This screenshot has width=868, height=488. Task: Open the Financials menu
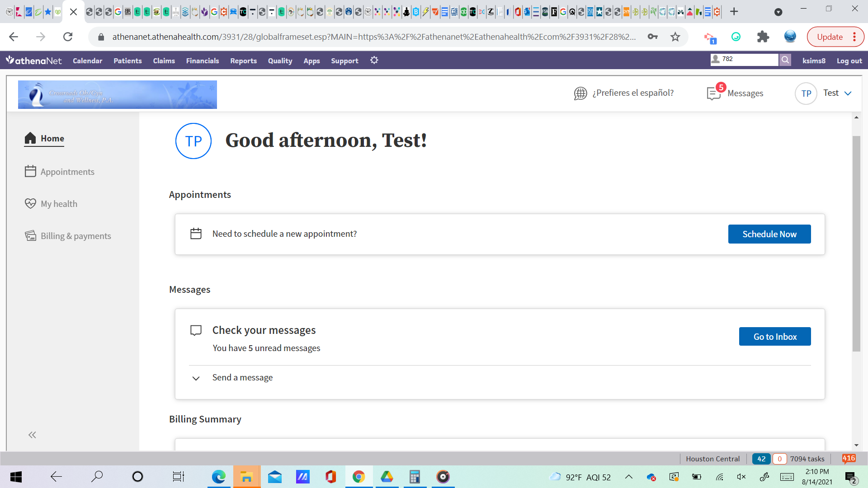(202, 61)
